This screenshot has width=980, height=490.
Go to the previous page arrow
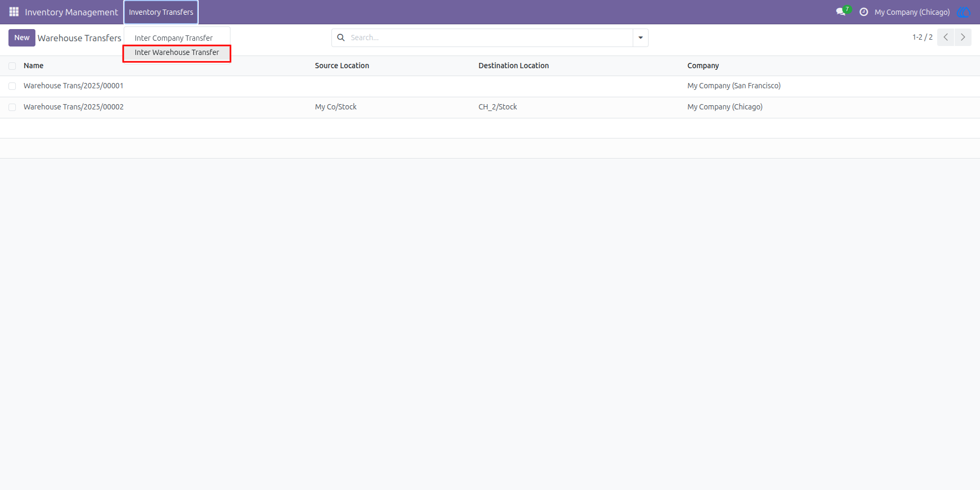coord(946,38)
